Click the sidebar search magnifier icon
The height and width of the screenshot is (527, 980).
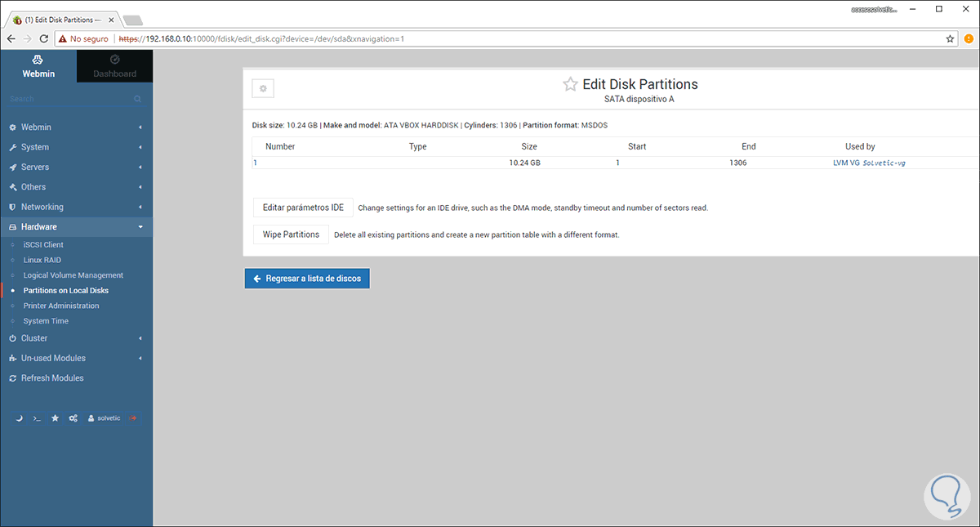[137, 99]
